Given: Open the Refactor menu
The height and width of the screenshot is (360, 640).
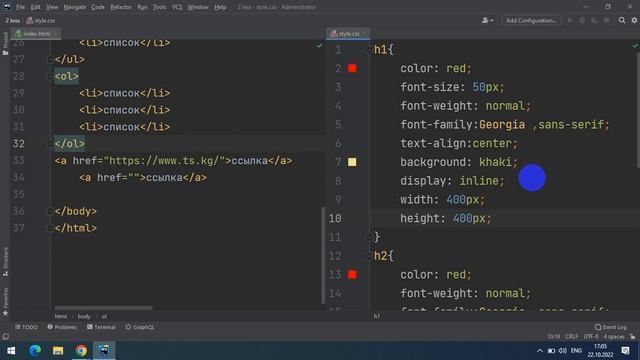Looking at the screenshot, I should click(x=121, y=7).
